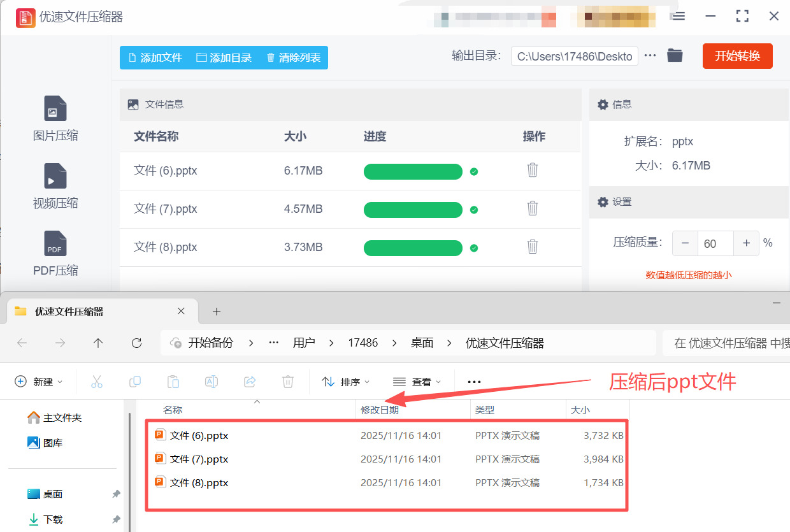The height and width of the screenshot is (532, 790).
Task: Delete 文件 (8).pptx with its trash icon
Action: 533,247
